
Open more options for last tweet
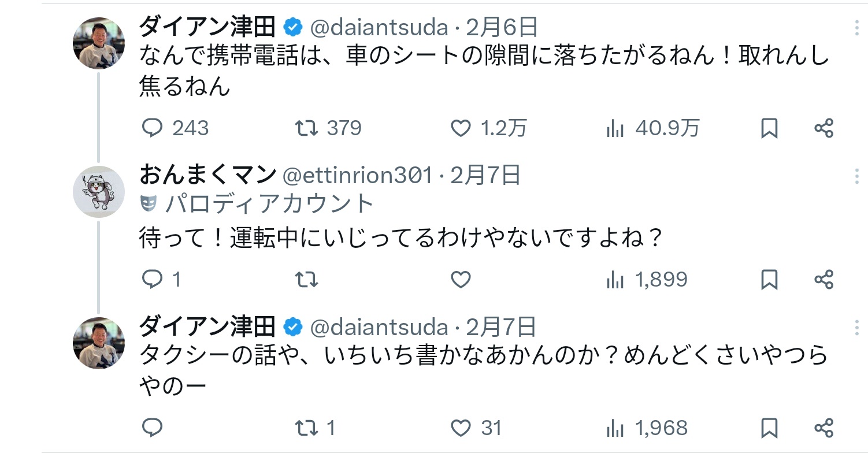[856, 328]
